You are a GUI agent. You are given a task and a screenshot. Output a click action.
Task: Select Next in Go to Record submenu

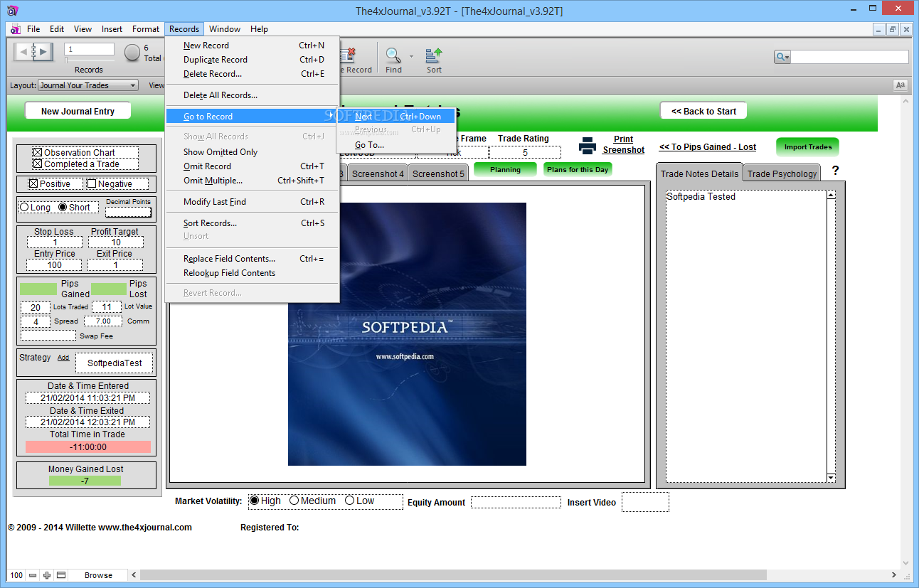coord(396,116)
